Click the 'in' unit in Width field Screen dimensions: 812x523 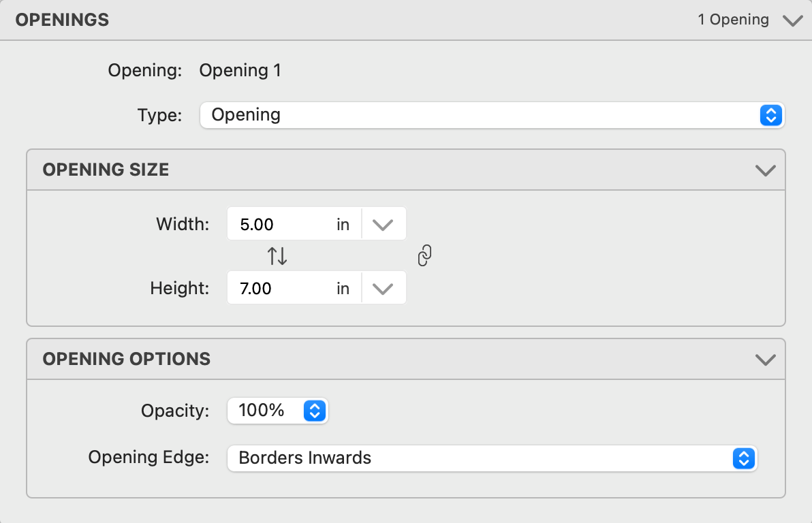click(x=343, y=225)
